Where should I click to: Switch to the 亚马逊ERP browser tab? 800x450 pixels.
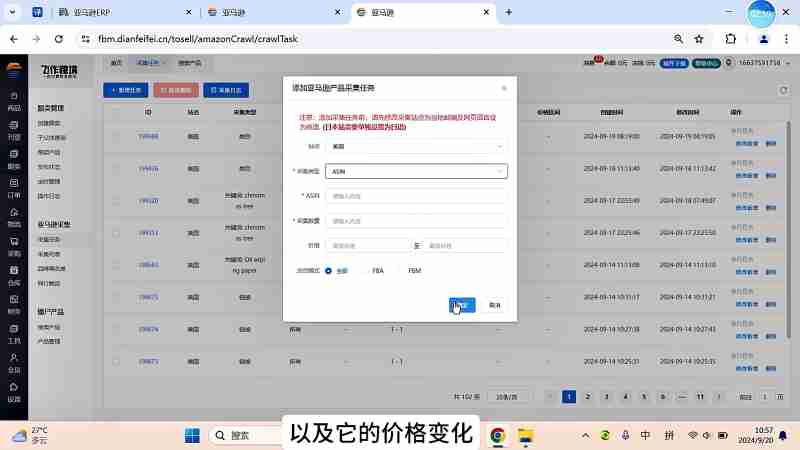click(124, 12)
